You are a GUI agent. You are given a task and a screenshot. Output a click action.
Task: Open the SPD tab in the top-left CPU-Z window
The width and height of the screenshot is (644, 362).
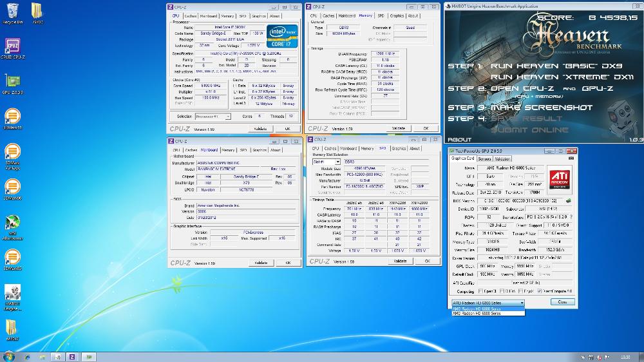[x=243, y=16]
